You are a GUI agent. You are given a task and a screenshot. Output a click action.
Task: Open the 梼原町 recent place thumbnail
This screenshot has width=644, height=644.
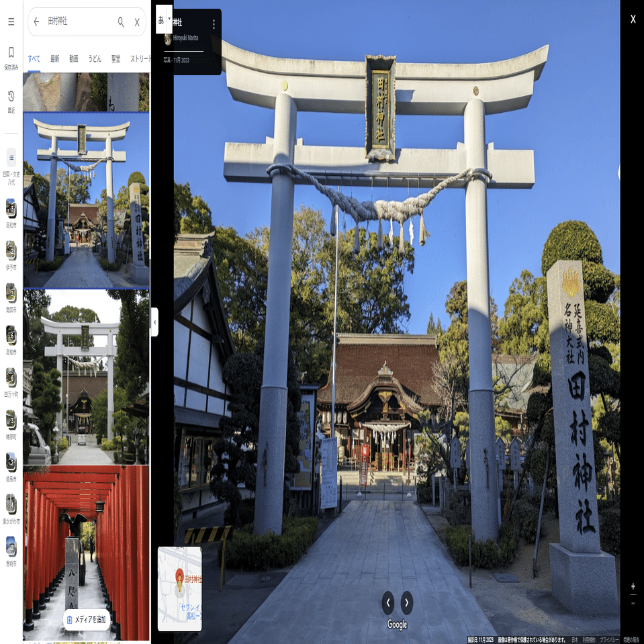(x=11, y=420)
